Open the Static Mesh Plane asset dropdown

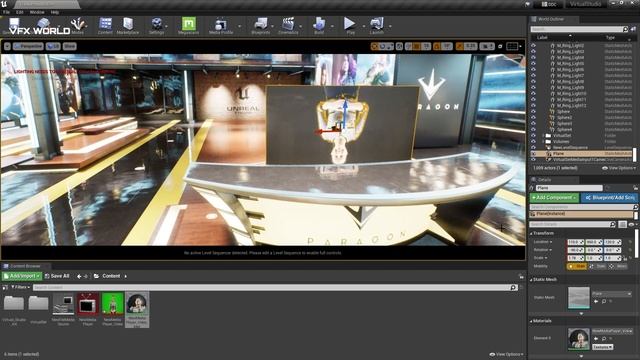[612, 293]
